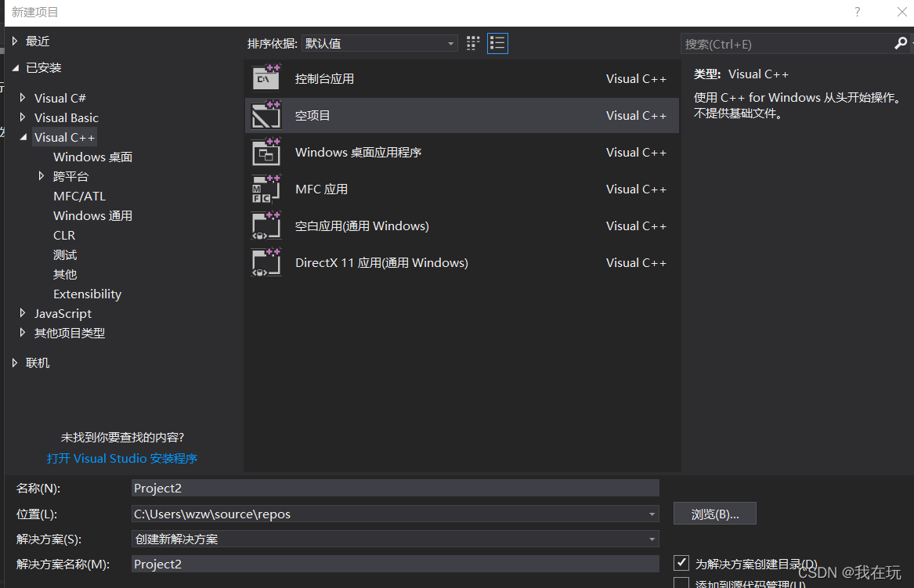
Task: Select DirectX 11 应用(通用 Windows) template name
Action: point(381,262)
